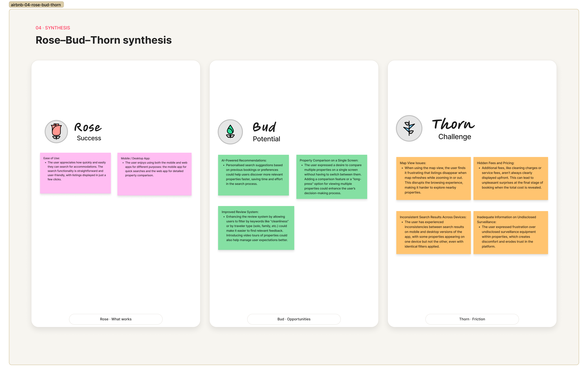Screen dimensions: 588x374
Task: Click the Rose–Bud–Thorn synthesis heading
Action: pos(104,40)
